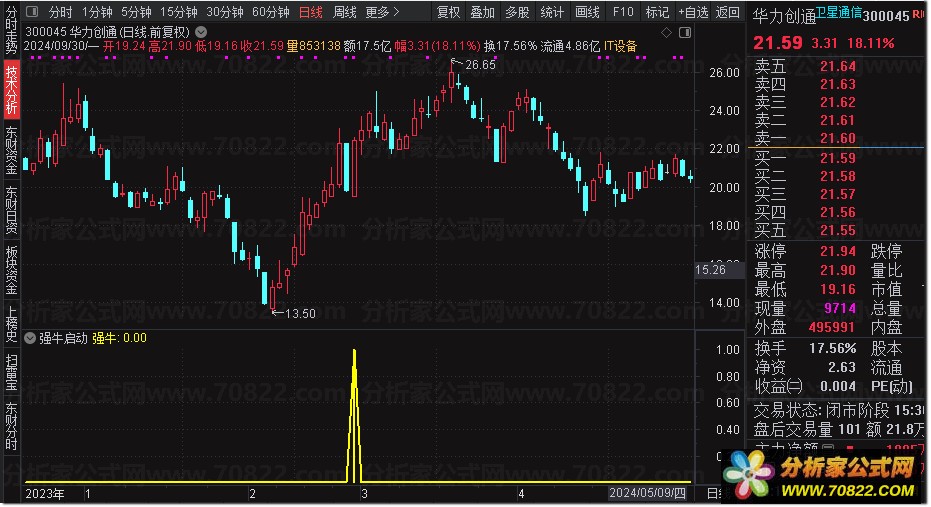Click the 买三 price 21.57
Image resolution: width=931 pixels, height=507 pixels.
coord(838,194)
